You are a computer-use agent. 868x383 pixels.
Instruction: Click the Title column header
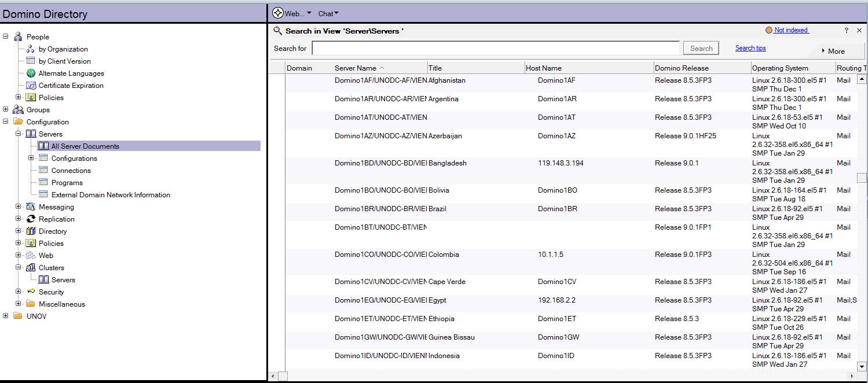tap(476, 68)
